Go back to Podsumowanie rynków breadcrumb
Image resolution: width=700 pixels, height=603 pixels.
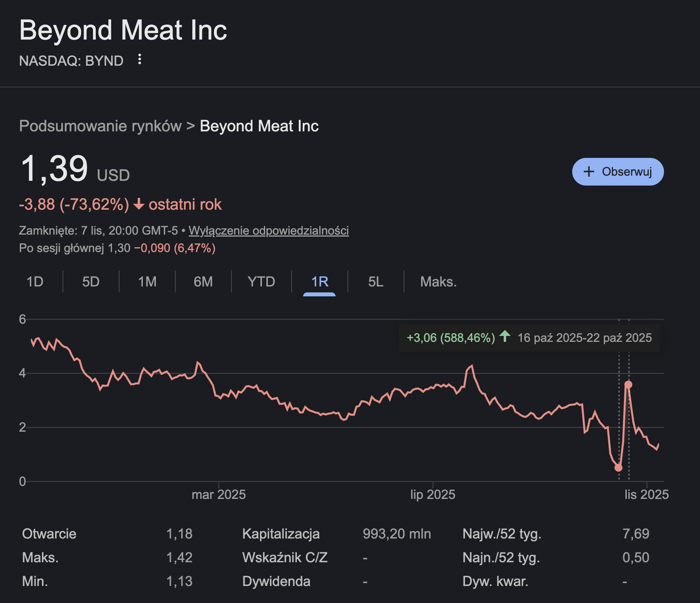click(100, 126)
